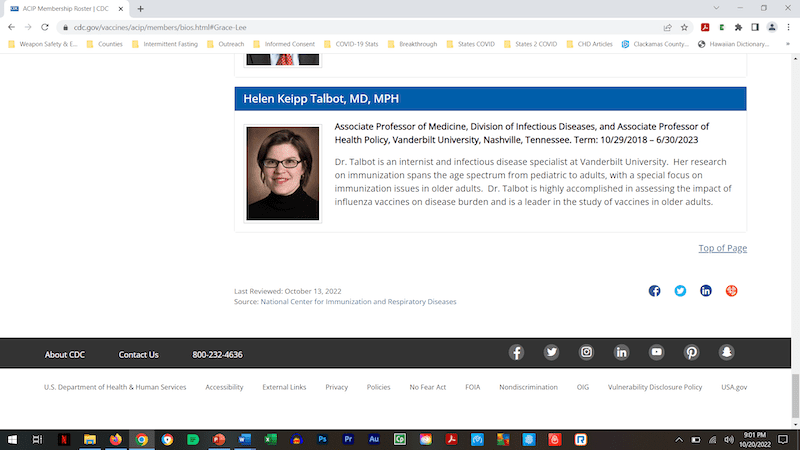Open FOIA footer link
Image resolution: width=800 pixels, height=450 pixels.
[472, 387]
